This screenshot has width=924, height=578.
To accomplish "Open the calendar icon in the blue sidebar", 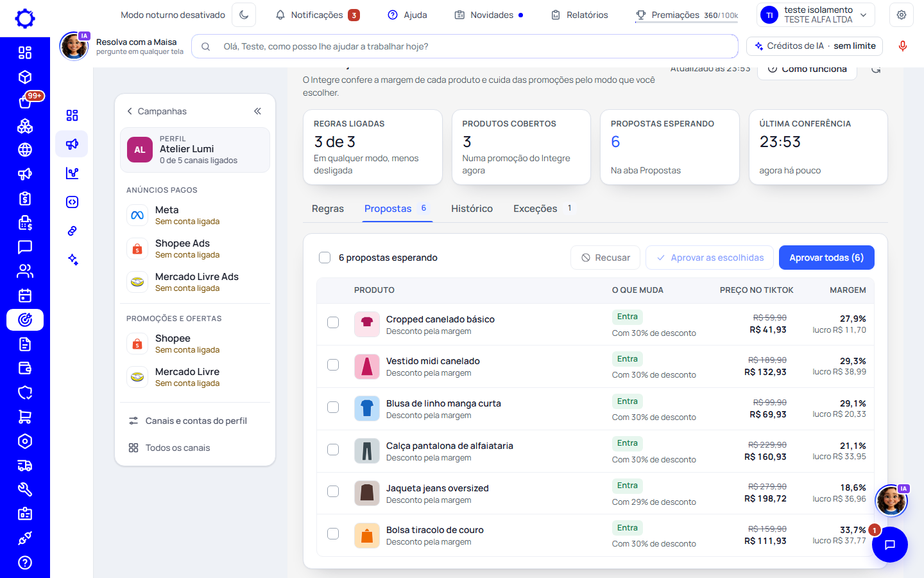I will pyautogui.click(x=25, y=295).
